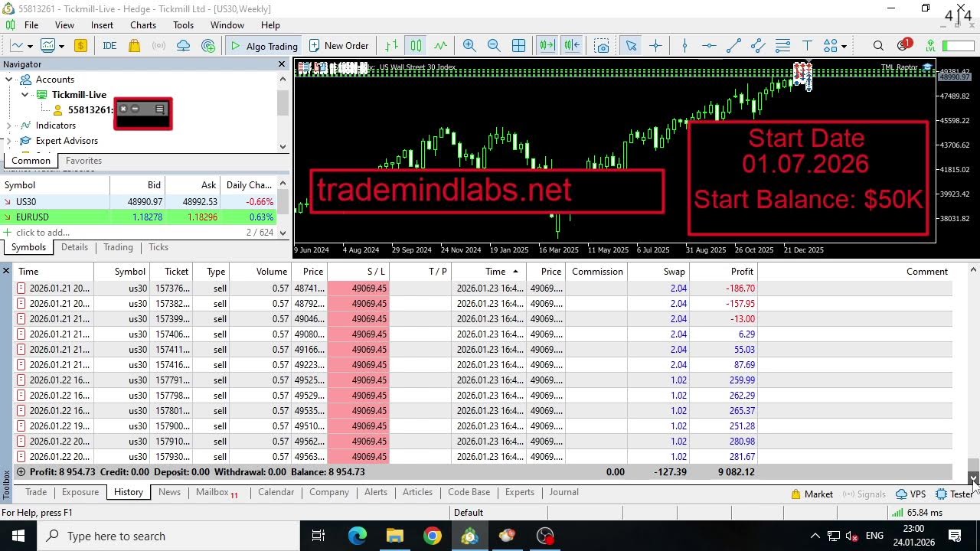Open Market button in bottom bar

click(812, 494)
